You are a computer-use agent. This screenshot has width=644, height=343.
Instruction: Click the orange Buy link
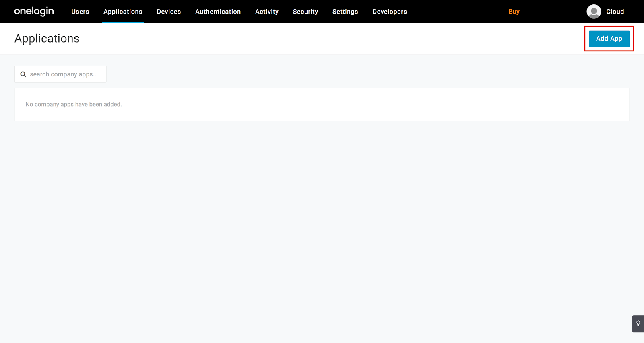[514, 12]
